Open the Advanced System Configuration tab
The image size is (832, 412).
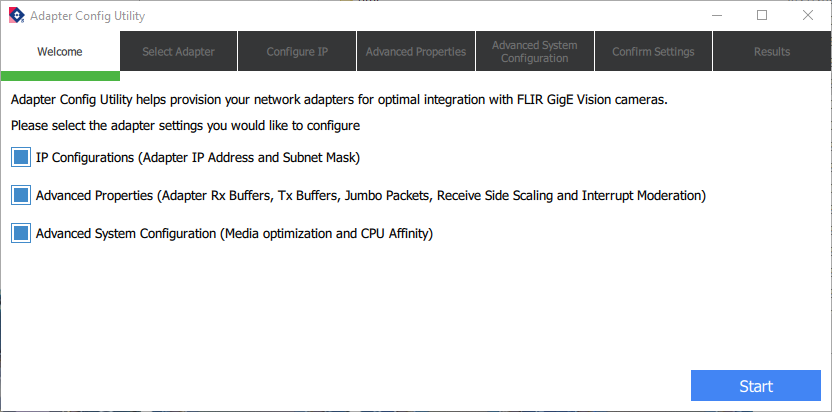tap(535, 52)
